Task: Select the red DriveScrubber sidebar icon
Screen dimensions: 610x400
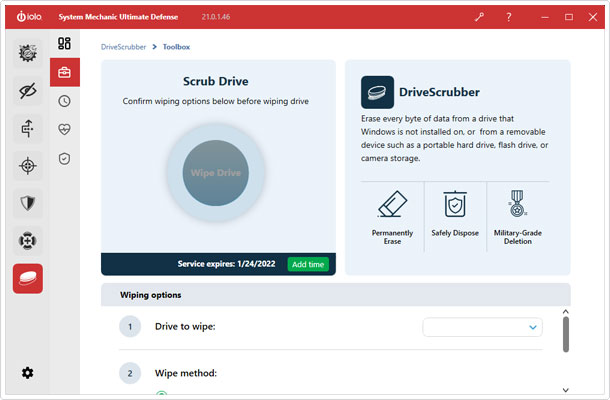Action: pyautogui.click(x=28, y=279)
